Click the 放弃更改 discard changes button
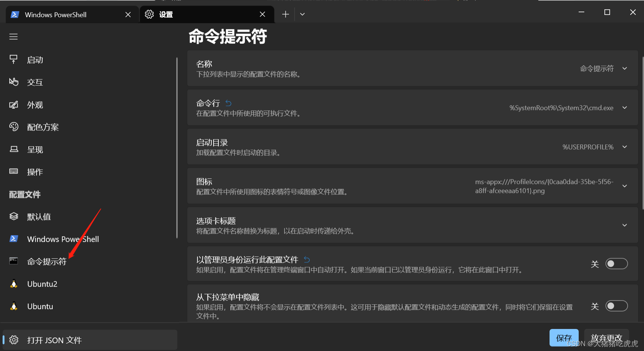Viewport: 644px width, 351px height. point(607,338)
